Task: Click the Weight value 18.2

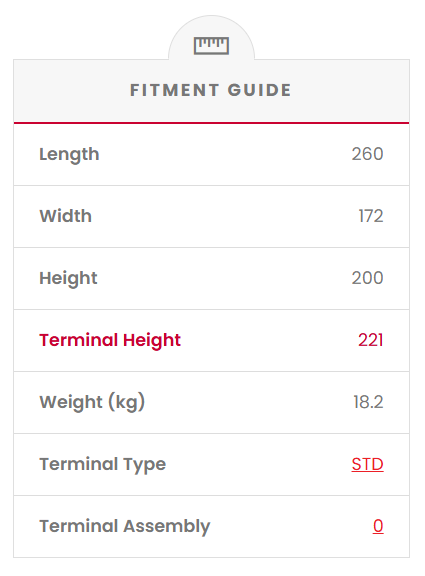Action: coord(368,402)
